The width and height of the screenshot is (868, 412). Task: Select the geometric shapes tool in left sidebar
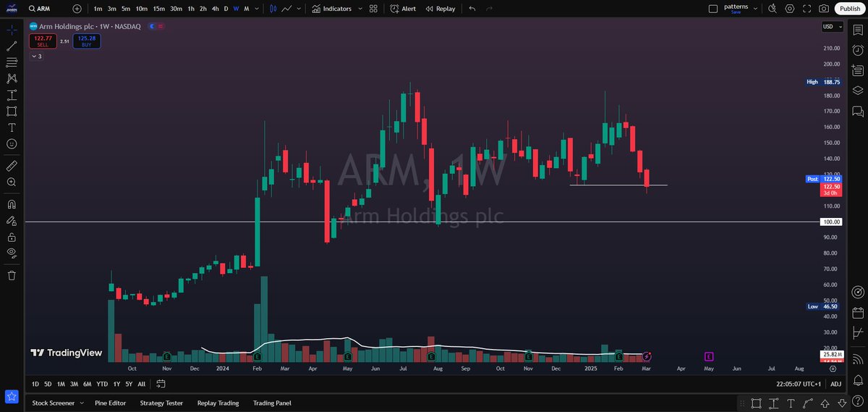tap(12, 111)
